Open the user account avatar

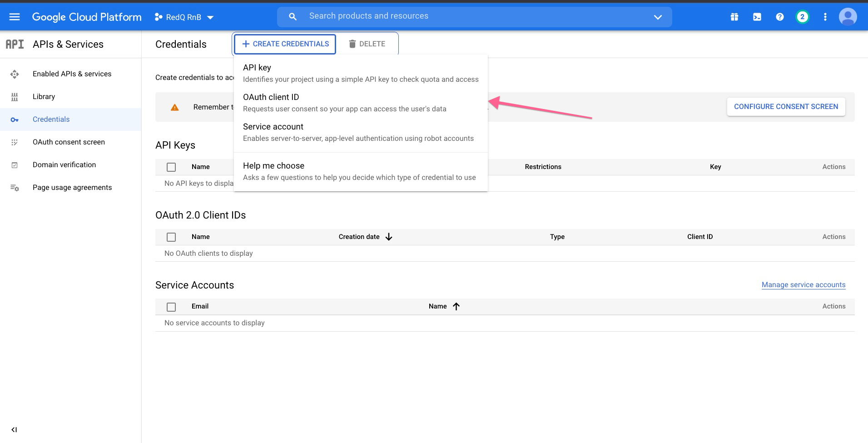[848, 17]
